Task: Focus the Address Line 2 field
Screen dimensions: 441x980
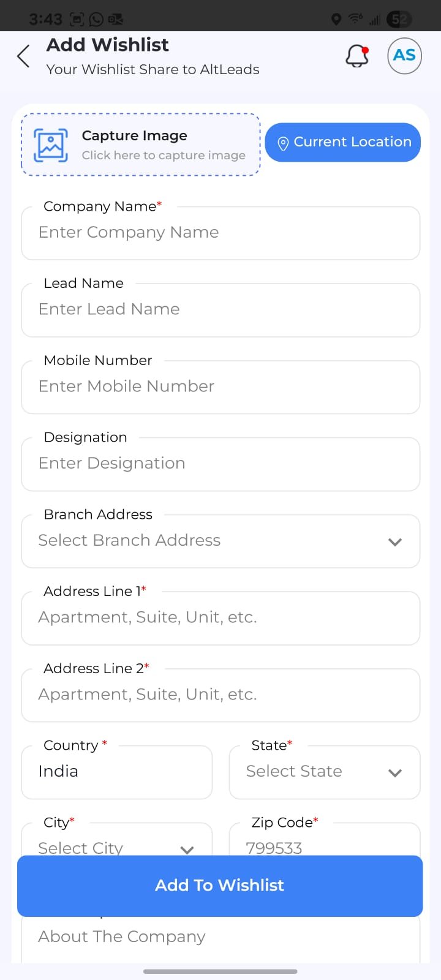Action: [x=221, y=695]
